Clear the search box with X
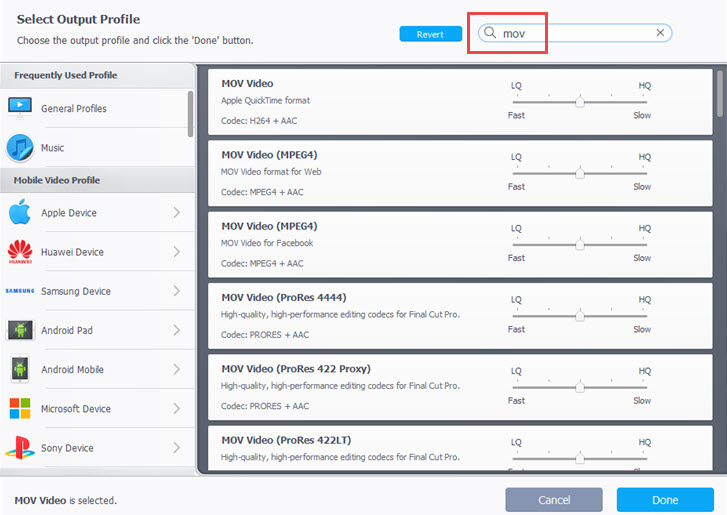The image size is (727, 515). [x=660, y=33]
